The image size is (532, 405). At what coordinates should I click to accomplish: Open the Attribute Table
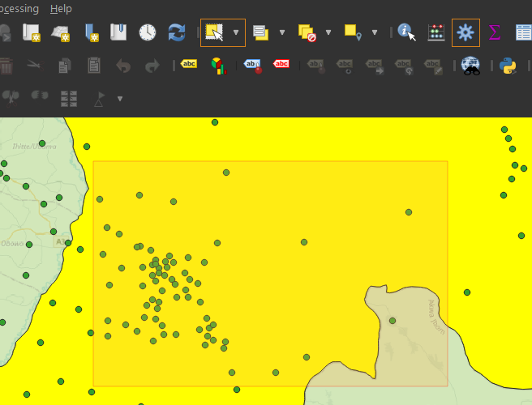pyautogui.click(x=524, y=32)
